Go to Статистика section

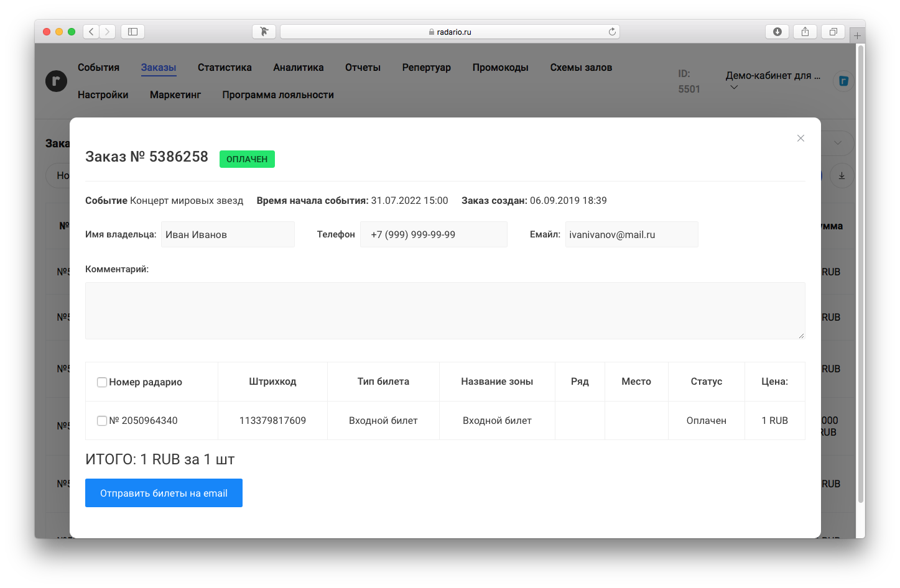pos(225,67)
